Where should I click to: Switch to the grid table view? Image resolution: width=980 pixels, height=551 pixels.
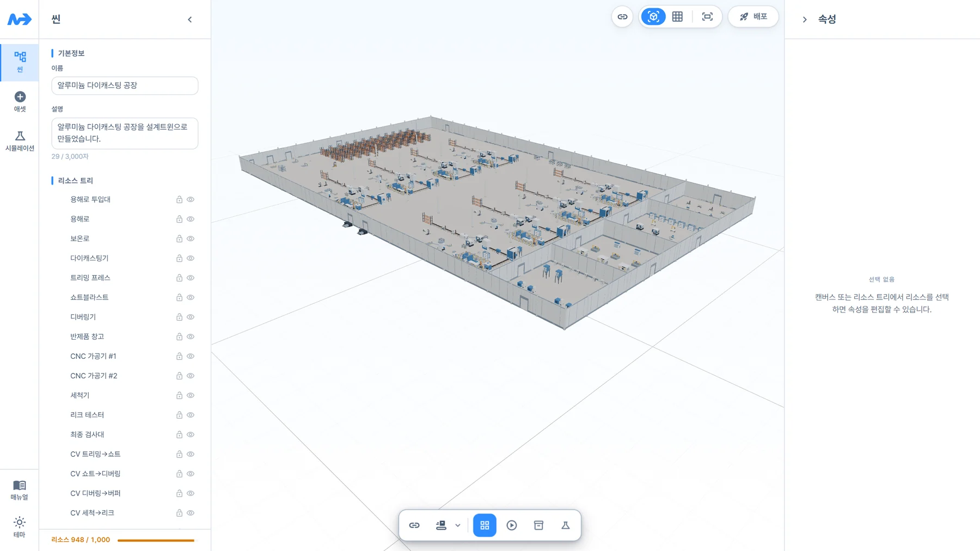[677, 17]
